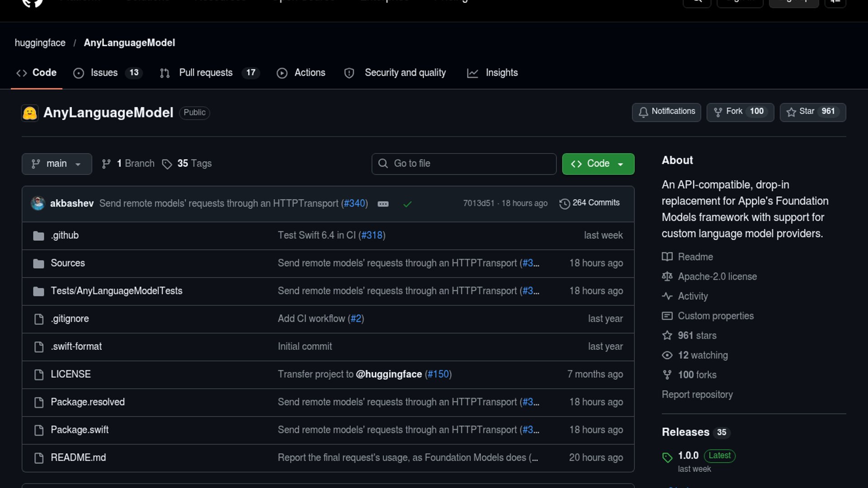This screenshot has height=488, width=868.
Task: Switch to the Actions tab
Action: (x=301, y=73)
